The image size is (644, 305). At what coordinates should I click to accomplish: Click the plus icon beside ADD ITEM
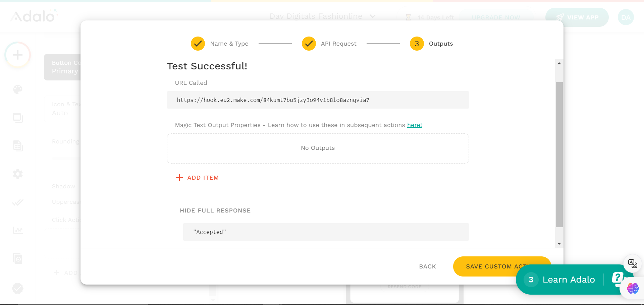[x=179, y=178]
